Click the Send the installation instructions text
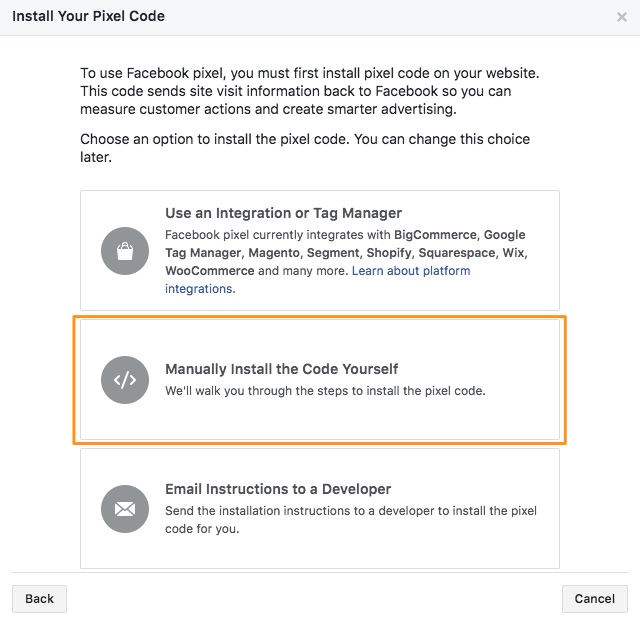This screenshot has height=619, width=640. click(x=351, y=519)
